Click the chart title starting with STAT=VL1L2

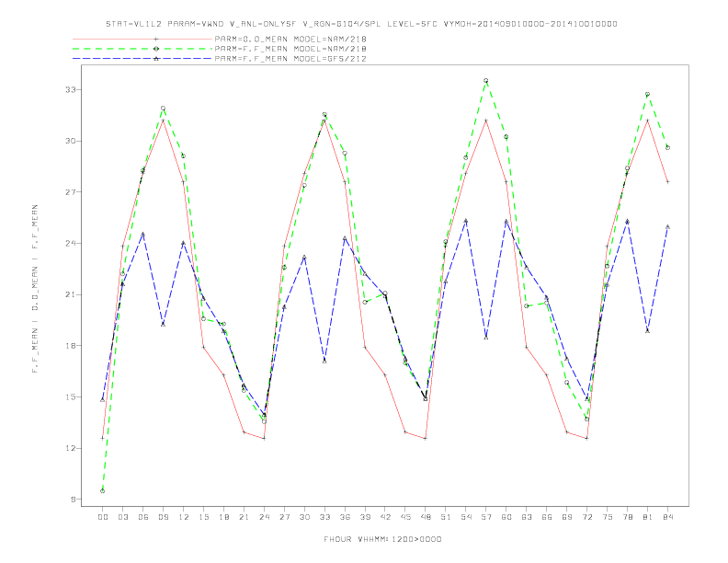click(361, 24)
